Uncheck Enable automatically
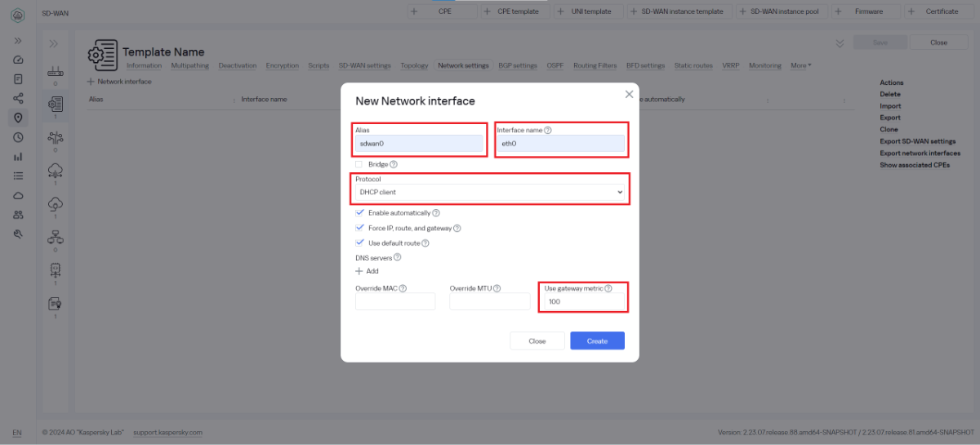 (360, 213)
